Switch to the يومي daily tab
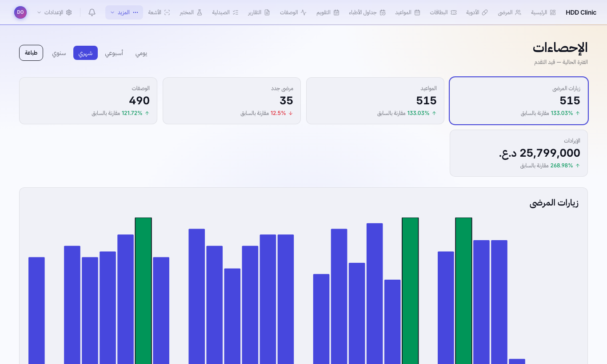This screenshot has width=607, height=364. tap(141, 53)
